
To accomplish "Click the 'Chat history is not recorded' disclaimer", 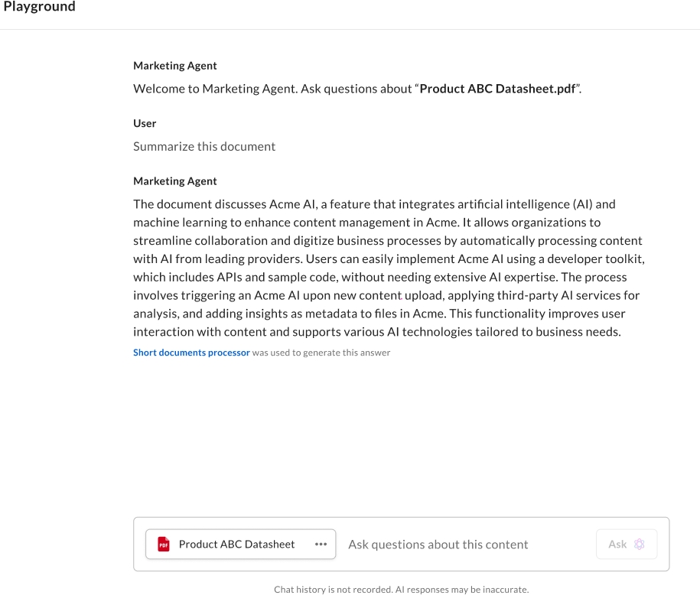I will 333,590.
